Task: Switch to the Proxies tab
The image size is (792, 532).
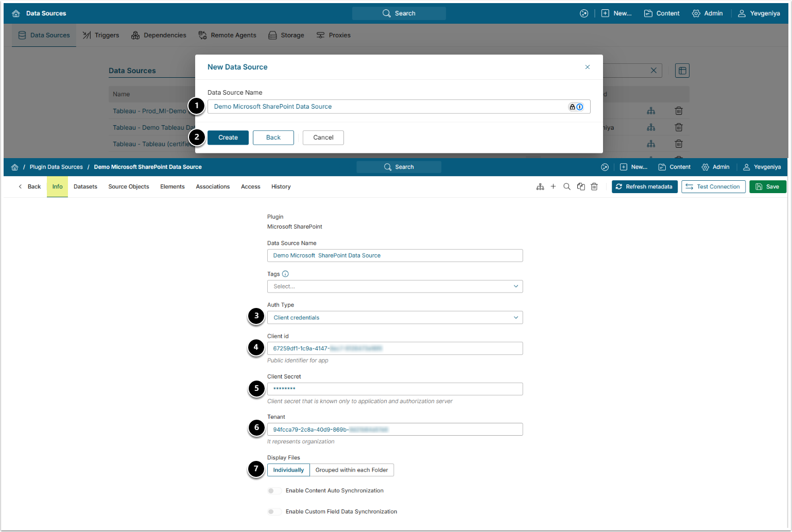Action: click(x=334, y=35)
